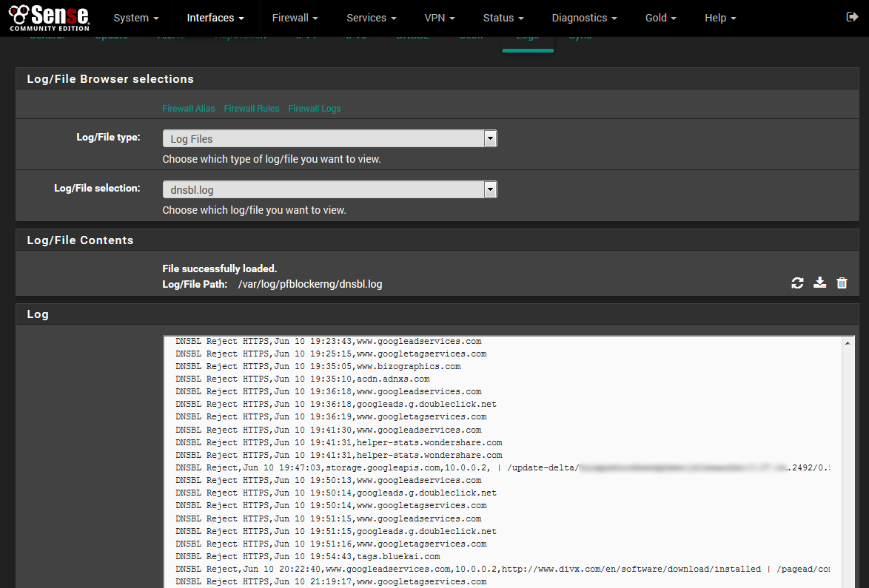
Task: Open the Help menu
Action: 720,18
